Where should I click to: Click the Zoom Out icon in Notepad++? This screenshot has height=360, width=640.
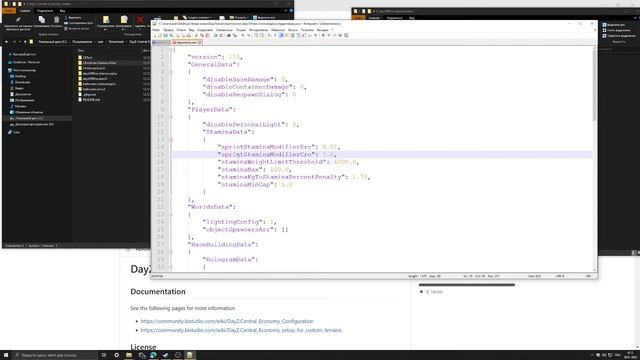click(249, 36)
